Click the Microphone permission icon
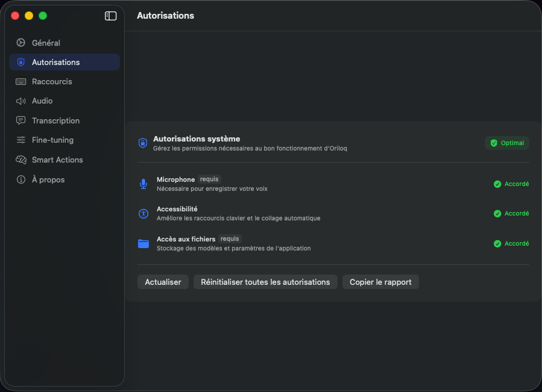Image resolution: width=542 pixels, height=392 pixels. [x=143, y=184]
